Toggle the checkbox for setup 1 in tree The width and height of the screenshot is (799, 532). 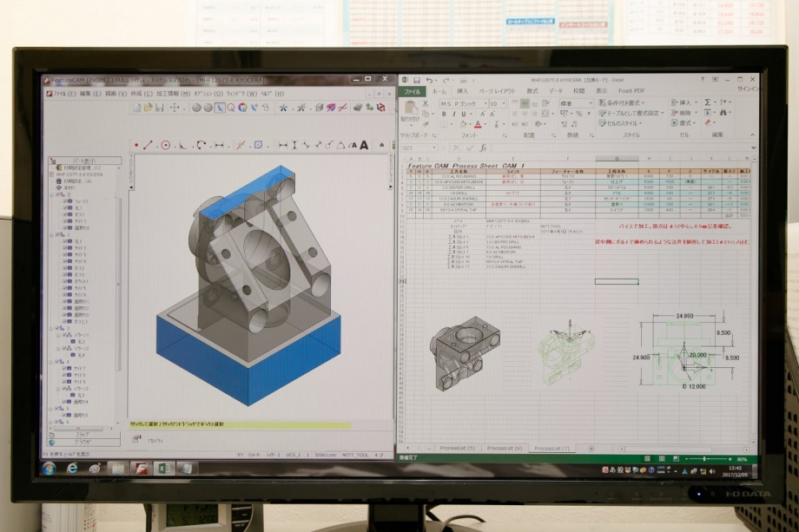pyautogui.click(x=57, y=194)
